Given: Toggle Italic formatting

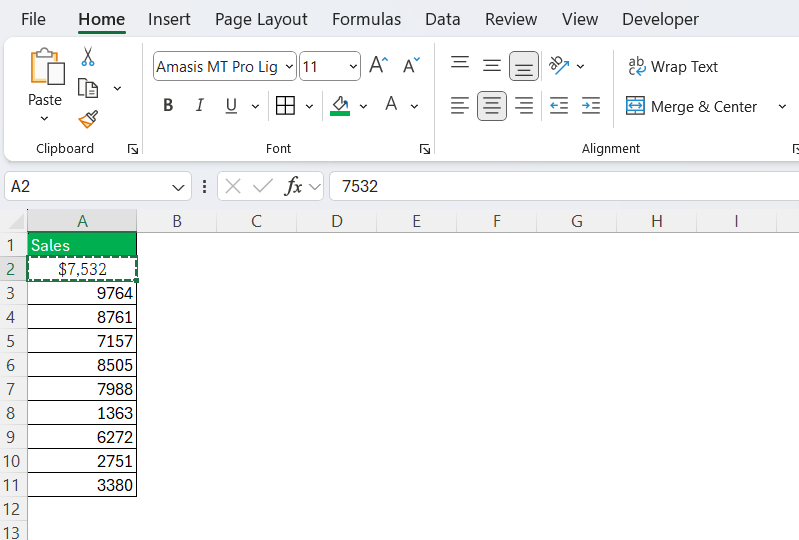Looking at the screenshot, I should coord(199,105).
